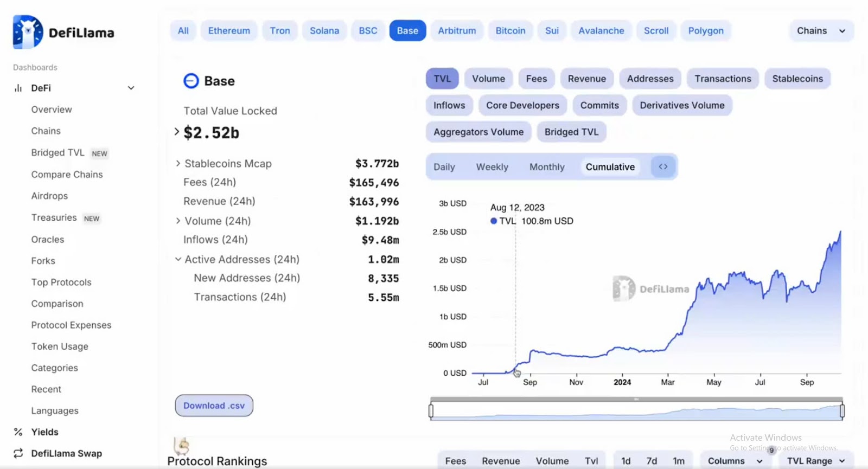
Task: Click the embed code icon button
Action: pos(663,166)
